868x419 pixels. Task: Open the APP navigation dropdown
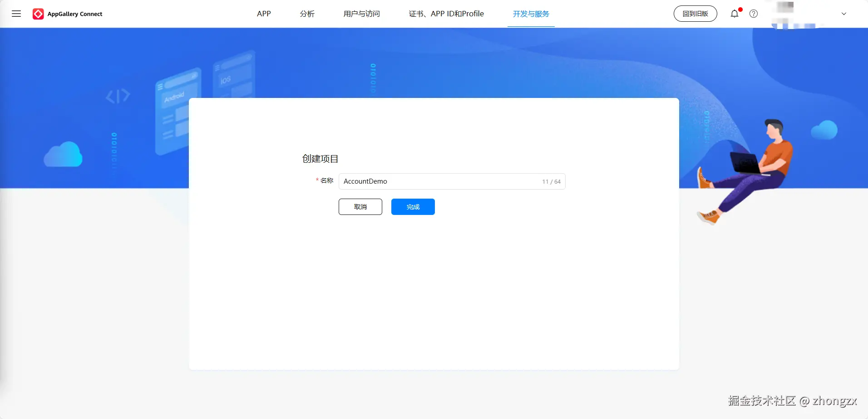(x=264, y=14)
